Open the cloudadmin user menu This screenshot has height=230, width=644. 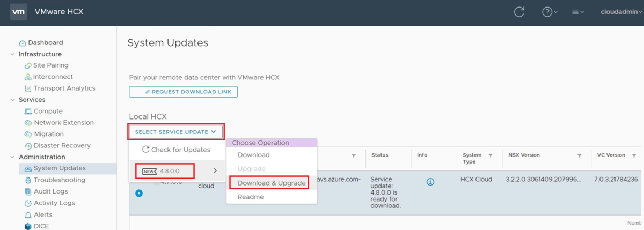pyautogui.click(x=622, y=12)
